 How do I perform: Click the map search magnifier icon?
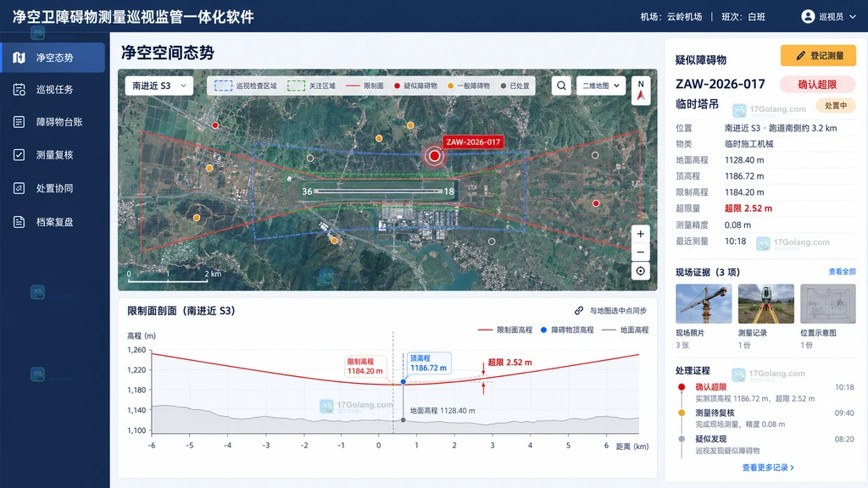click(x=561, y=86)
